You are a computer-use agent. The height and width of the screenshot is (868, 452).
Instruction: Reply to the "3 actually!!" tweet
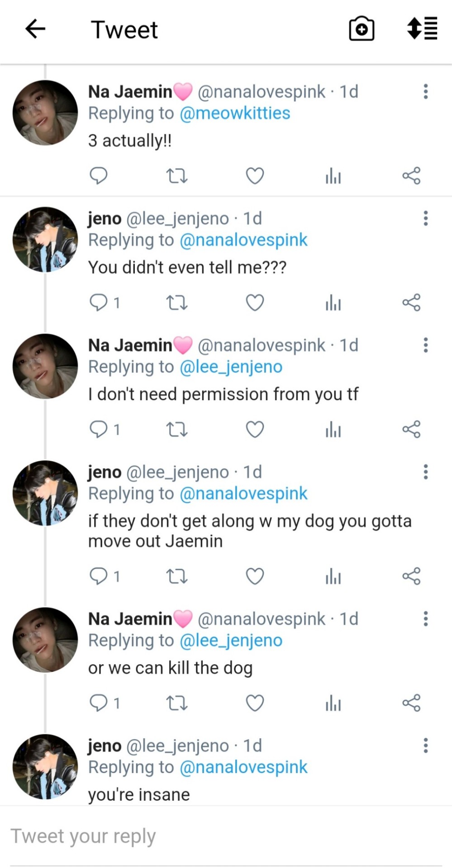[98, 175]
